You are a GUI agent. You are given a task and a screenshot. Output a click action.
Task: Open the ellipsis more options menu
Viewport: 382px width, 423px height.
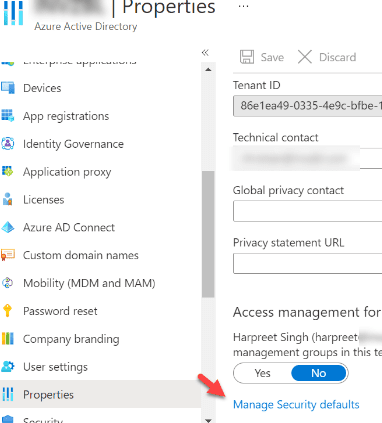(244, 6)
